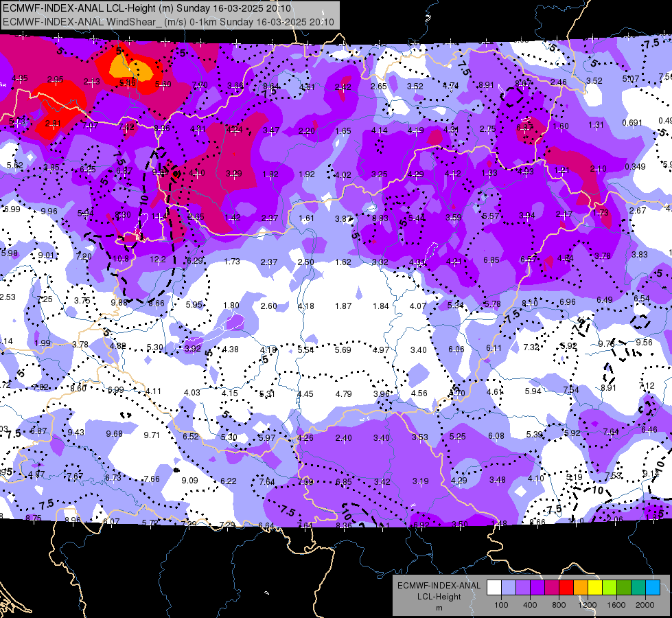672x618 pixels.
Task: Click the sky blue legend swatch
Action: pos(653,588)
